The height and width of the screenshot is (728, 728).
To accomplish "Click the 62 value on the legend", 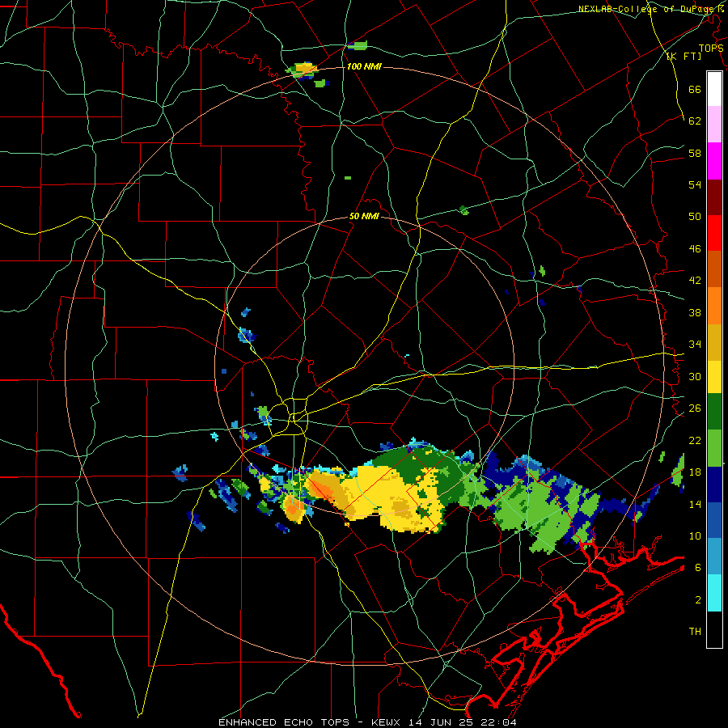I will point(695,121).
